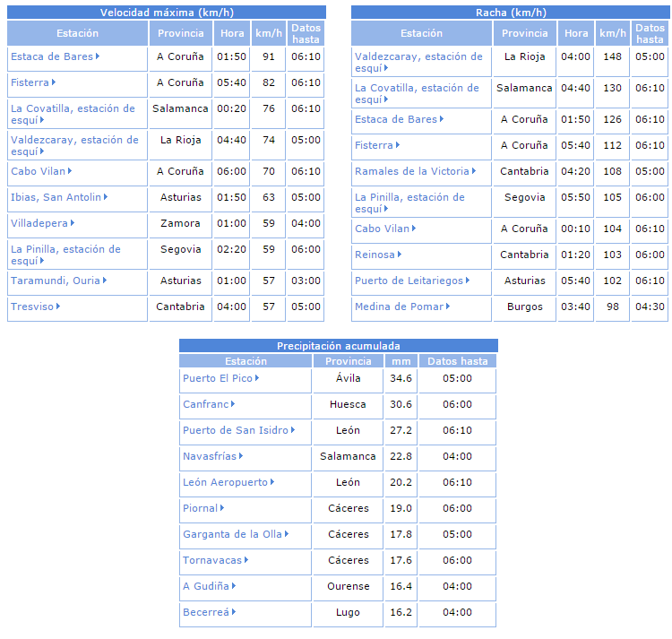This screenshot has height=639, width=672.
Task: Open Puerto de Leitariegos station details
Action: (x=409, y=281)
